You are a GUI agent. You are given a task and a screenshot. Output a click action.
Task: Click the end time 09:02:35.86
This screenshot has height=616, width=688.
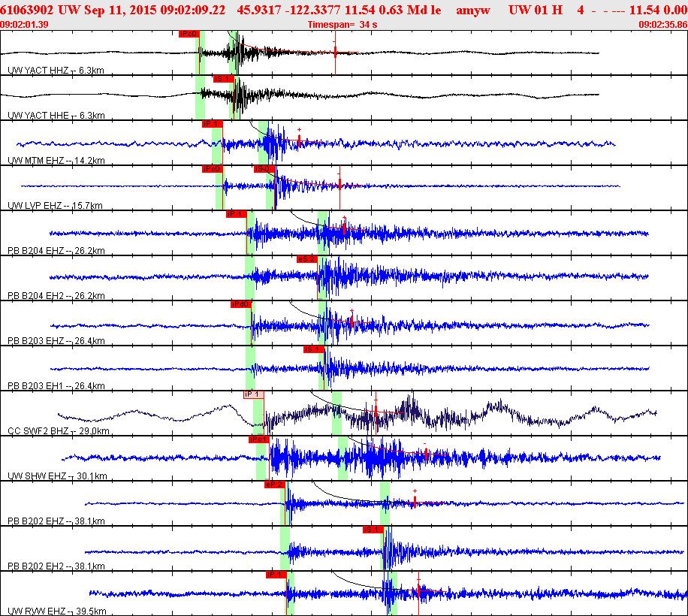pos(662,25)
